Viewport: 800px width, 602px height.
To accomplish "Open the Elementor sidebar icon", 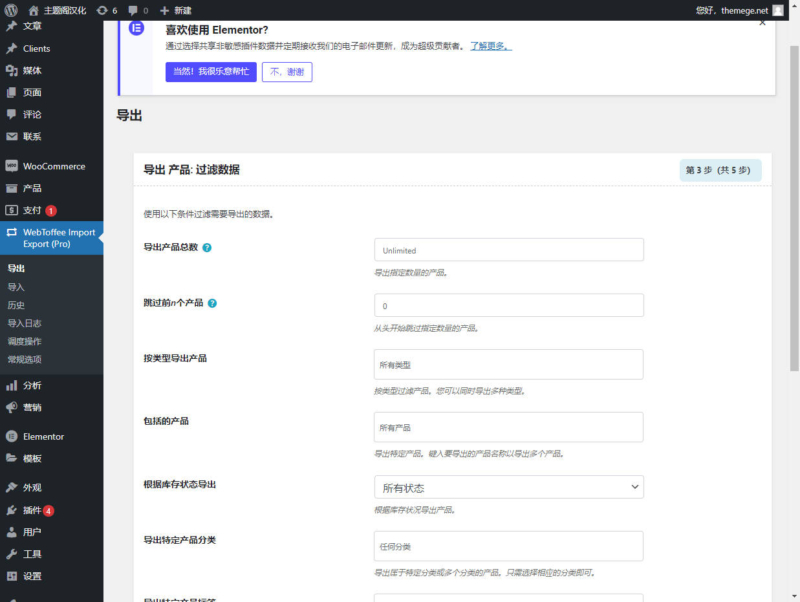I will point(11,436).
